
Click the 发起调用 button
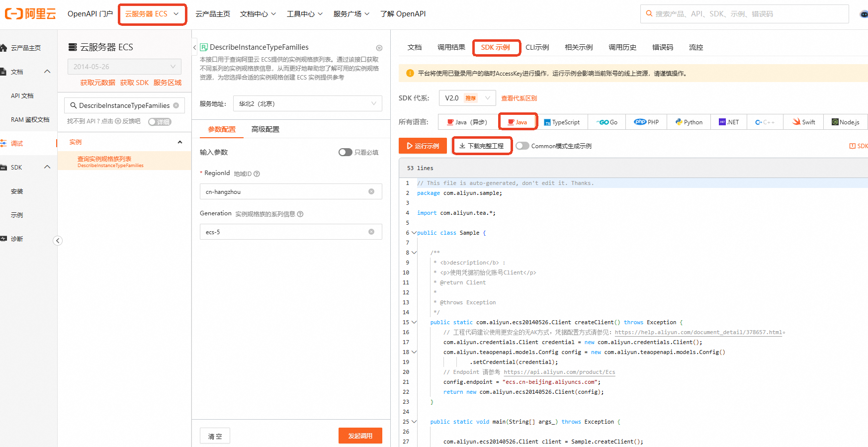pos(360,436)
